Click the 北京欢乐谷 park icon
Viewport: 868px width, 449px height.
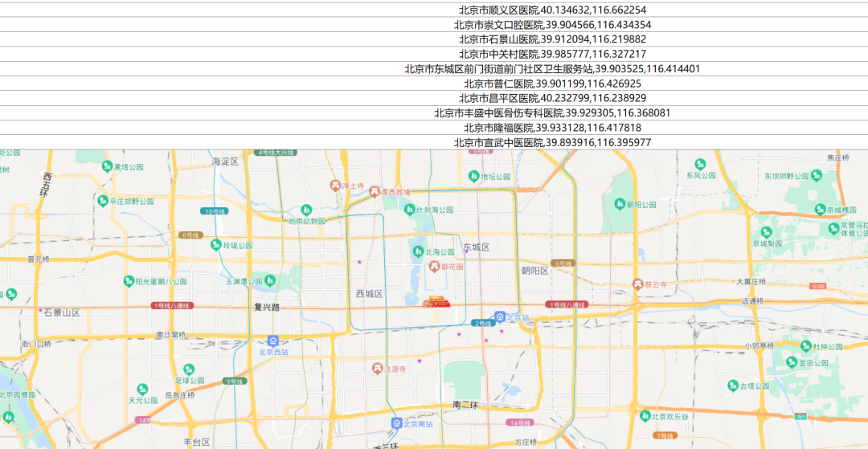coord(645,416)
